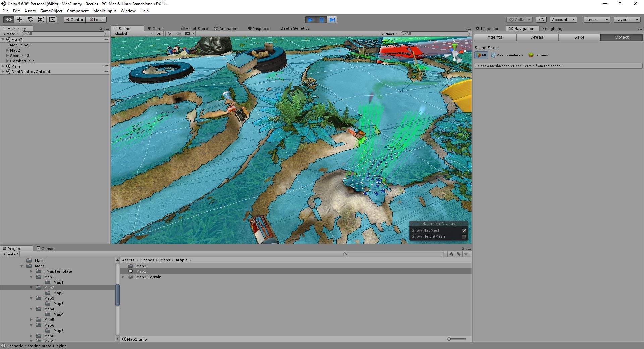
Task: Click the Step frame button
Action: click(332, 20)
